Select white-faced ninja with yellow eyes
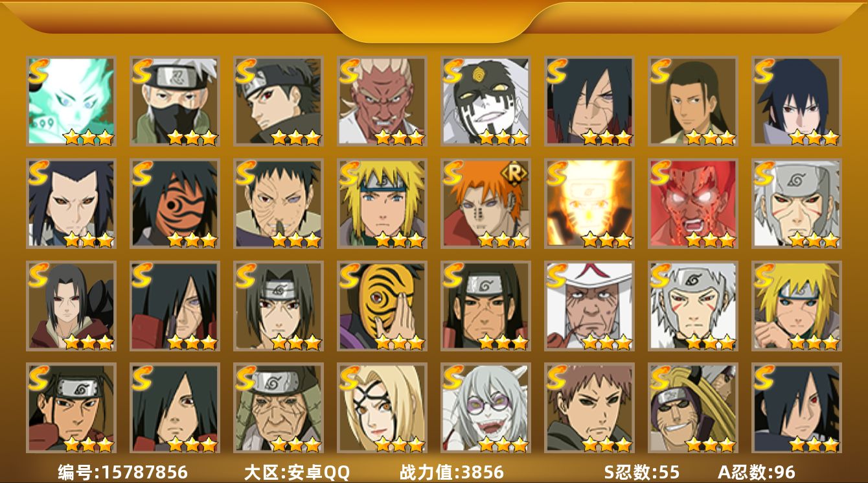Screen dimensions: 868x483 [x=486, y=100]
